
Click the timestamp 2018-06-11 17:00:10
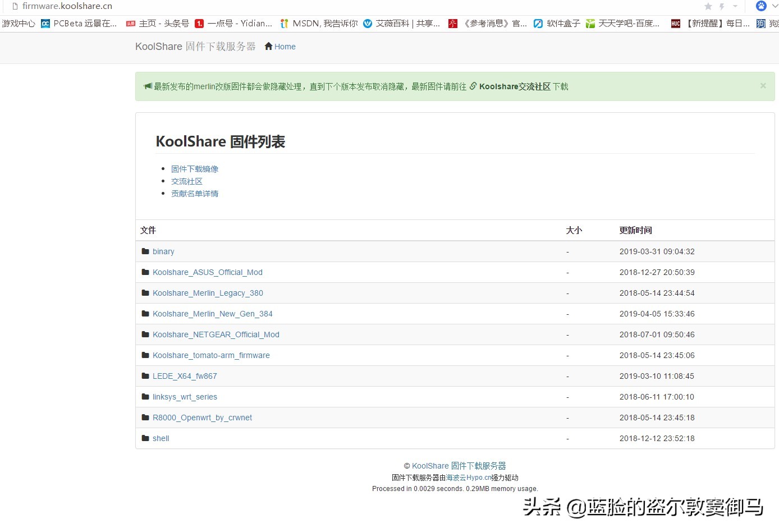[657, 397]
